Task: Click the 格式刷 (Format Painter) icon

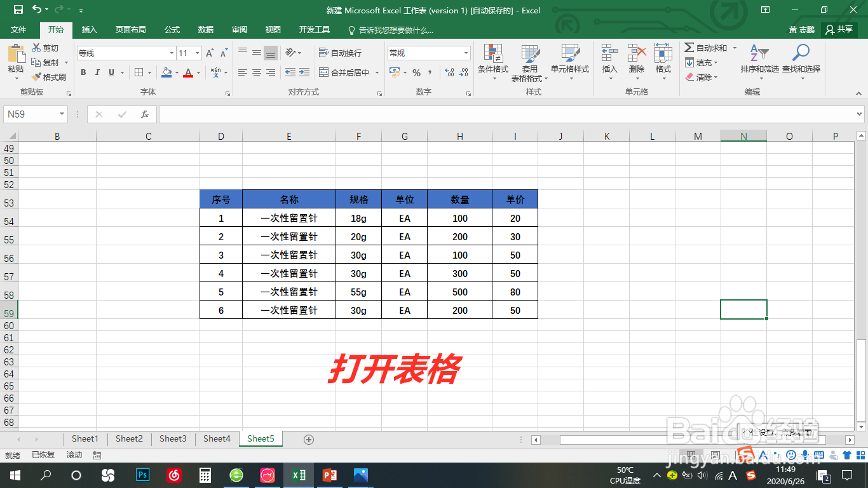Action: click(x=50, y=77)
